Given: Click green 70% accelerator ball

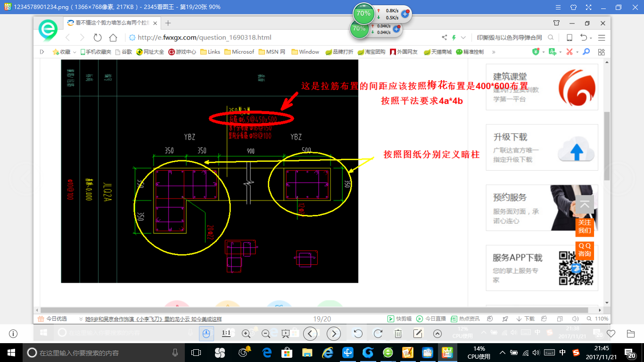Looking at the screenshot, I should [x=363, y=14].
